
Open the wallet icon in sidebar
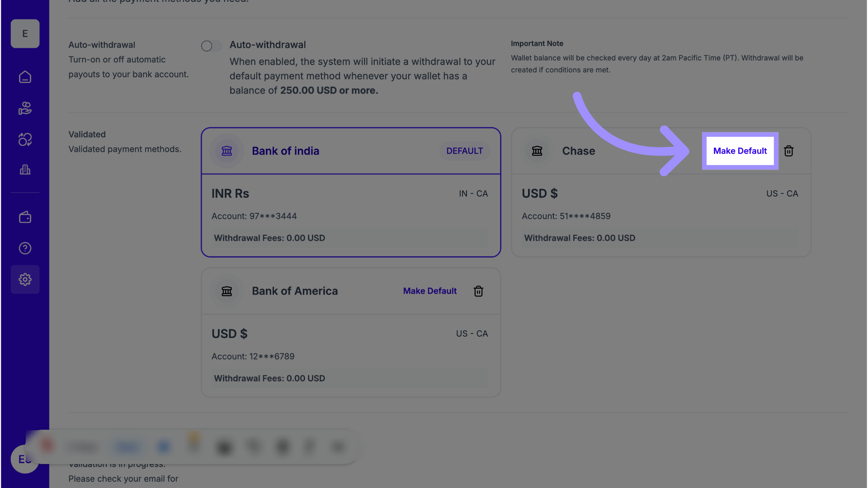[25, 217]
